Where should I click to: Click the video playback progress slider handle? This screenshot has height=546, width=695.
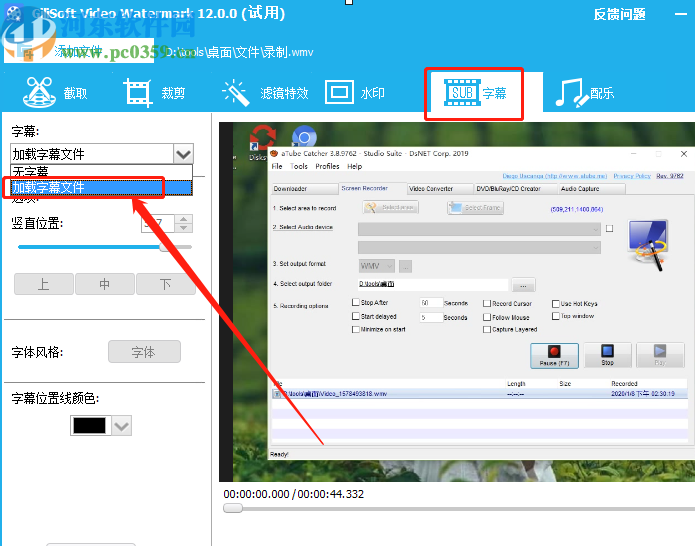[x=233, y=508]
